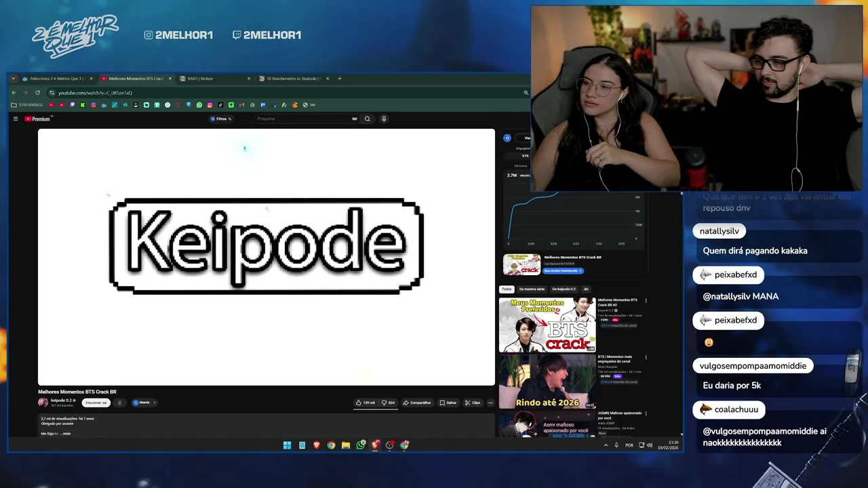The height and width of the screenshot is (488, 868).
Task: Show hidden system tray icons chevron
Action: 606,445
